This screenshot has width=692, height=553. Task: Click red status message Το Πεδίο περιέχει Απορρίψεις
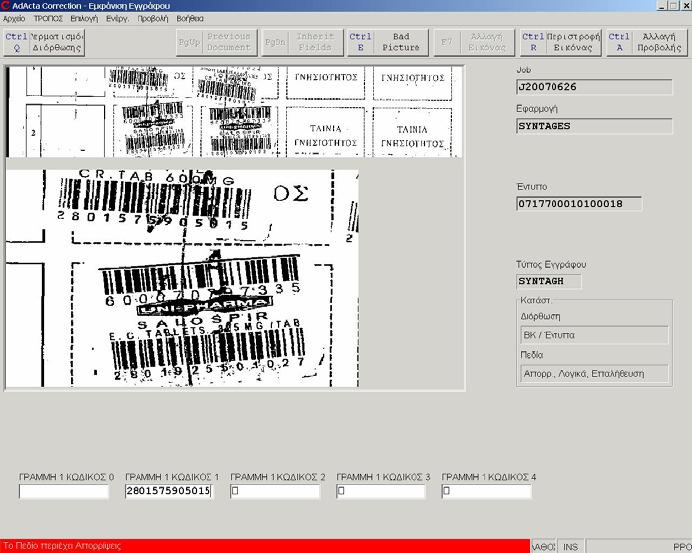click(x=265, y=546)
